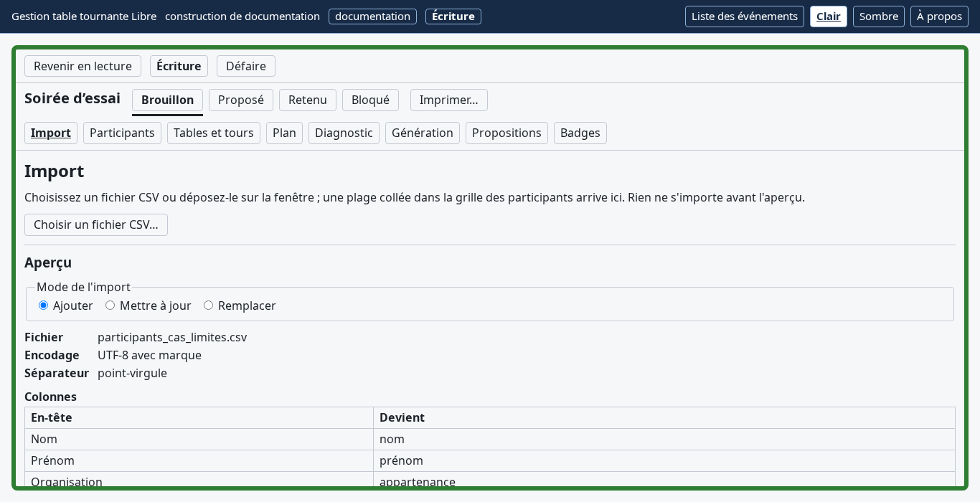Open the À propos page
Screen dimensions: 980x502
coord(939,16)
